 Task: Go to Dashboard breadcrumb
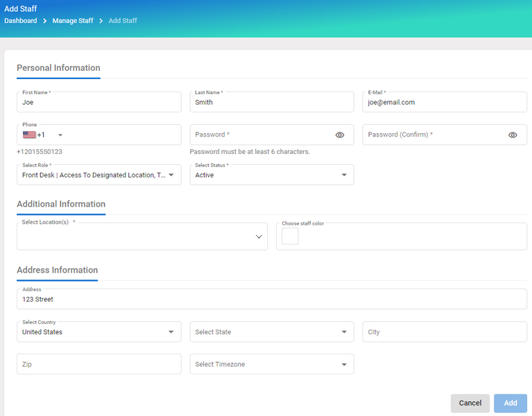tap(21, 21)
